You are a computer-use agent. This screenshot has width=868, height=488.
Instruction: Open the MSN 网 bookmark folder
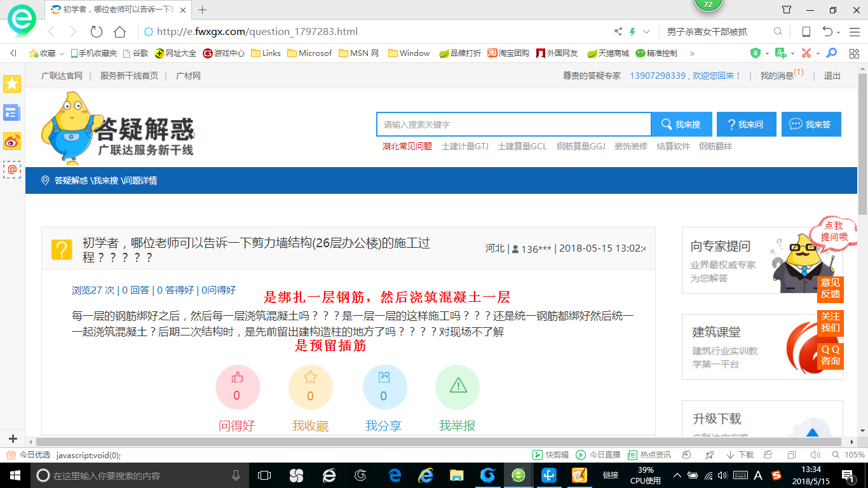[359, 53]
